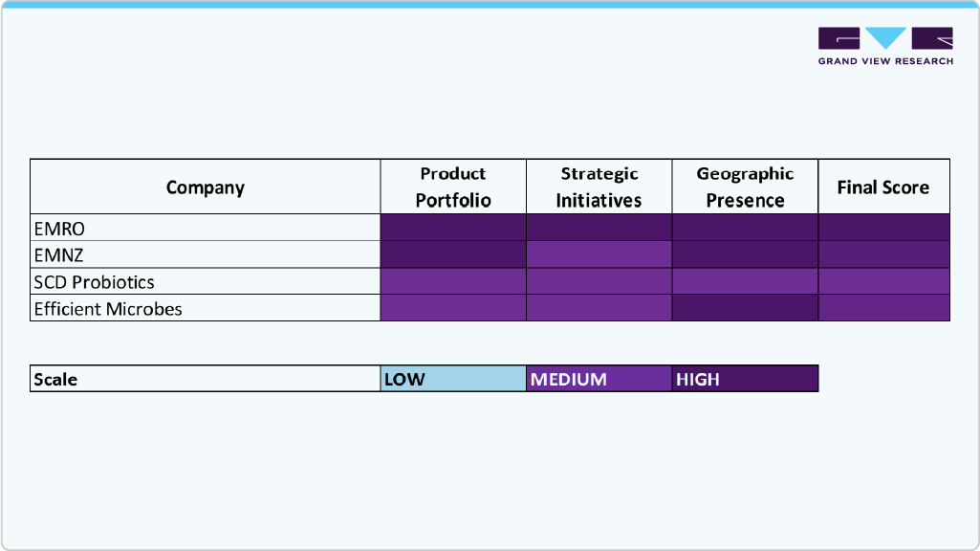Click EMRO's Final Score cell

[883, 229]
